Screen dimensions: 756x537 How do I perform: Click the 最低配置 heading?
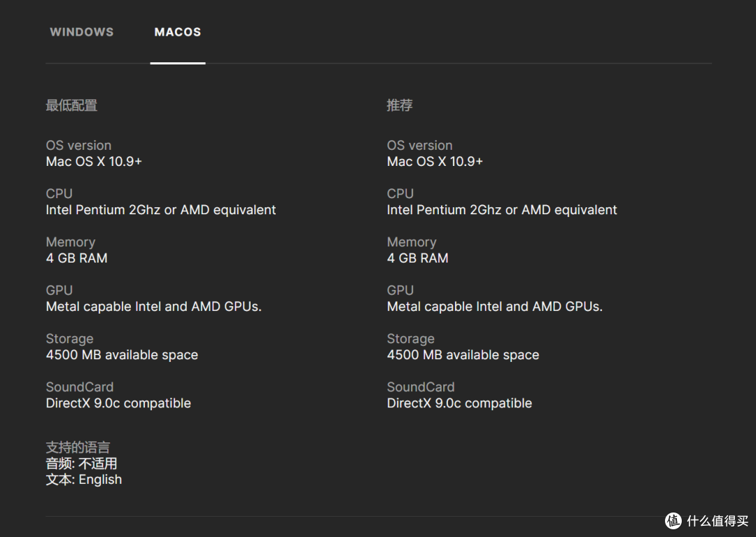pyautogui.click(x=71, y=105)
